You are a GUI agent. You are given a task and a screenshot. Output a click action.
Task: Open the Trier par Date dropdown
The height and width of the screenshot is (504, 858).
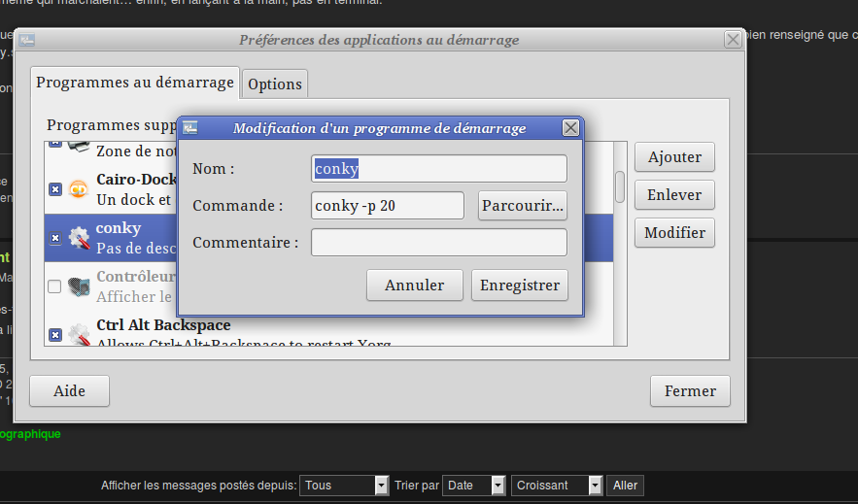tap(474, 486)
